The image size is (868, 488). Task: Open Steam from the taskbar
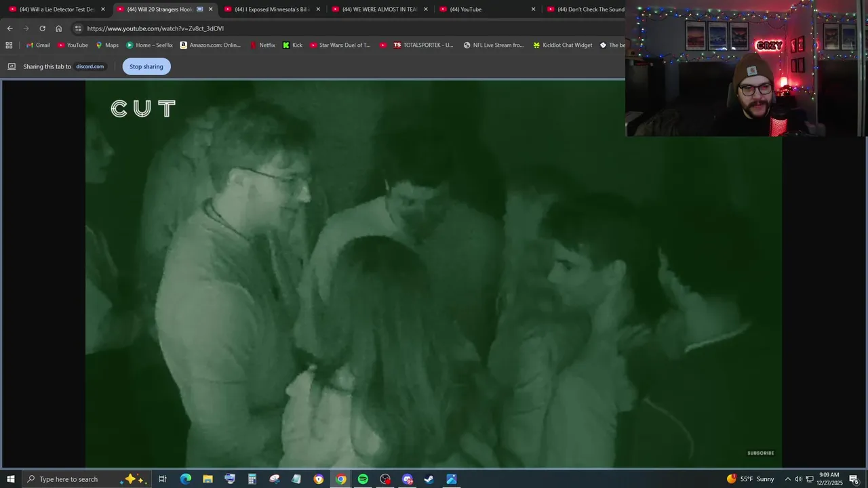pyautogui.click(x=429, y=479)
